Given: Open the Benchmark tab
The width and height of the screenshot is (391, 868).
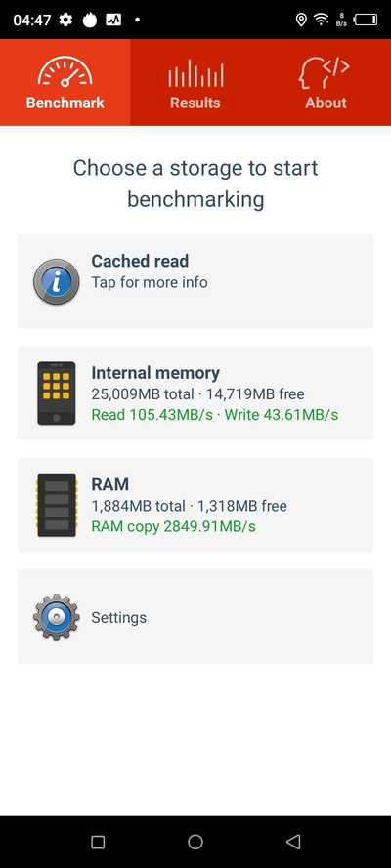Looking at the screenshot, I should (65, 82).
